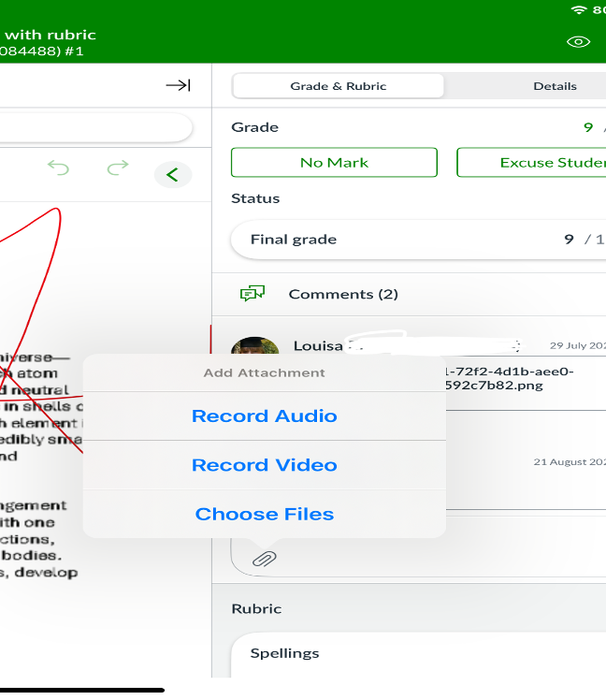The width and height of the screenshot is (606, 700).
Task: Click the redo arrow icon
Action: tap(118, 168)
